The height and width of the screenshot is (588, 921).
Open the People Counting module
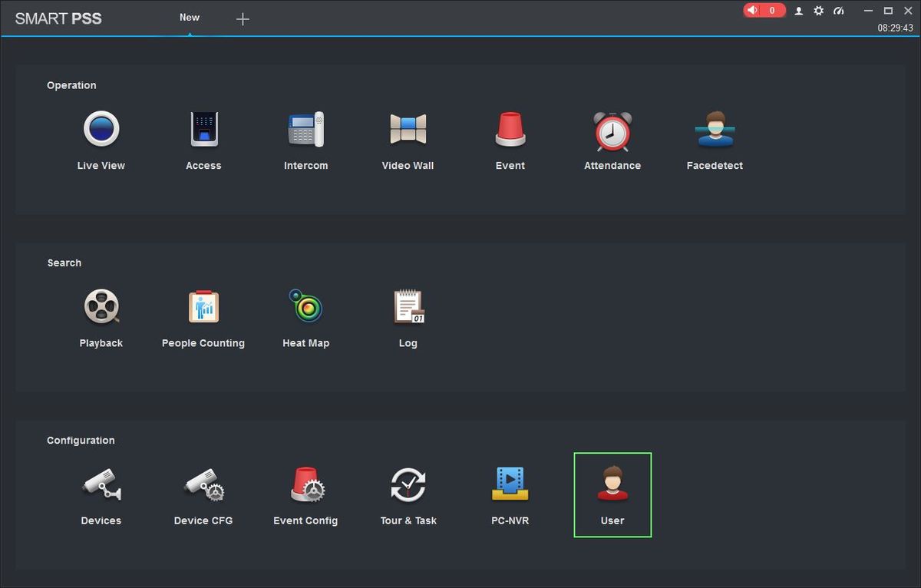tap(203, 307)
